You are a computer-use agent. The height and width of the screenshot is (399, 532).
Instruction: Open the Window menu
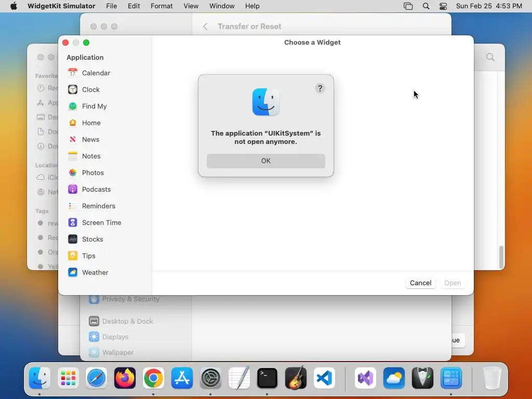tap(222, 6)
